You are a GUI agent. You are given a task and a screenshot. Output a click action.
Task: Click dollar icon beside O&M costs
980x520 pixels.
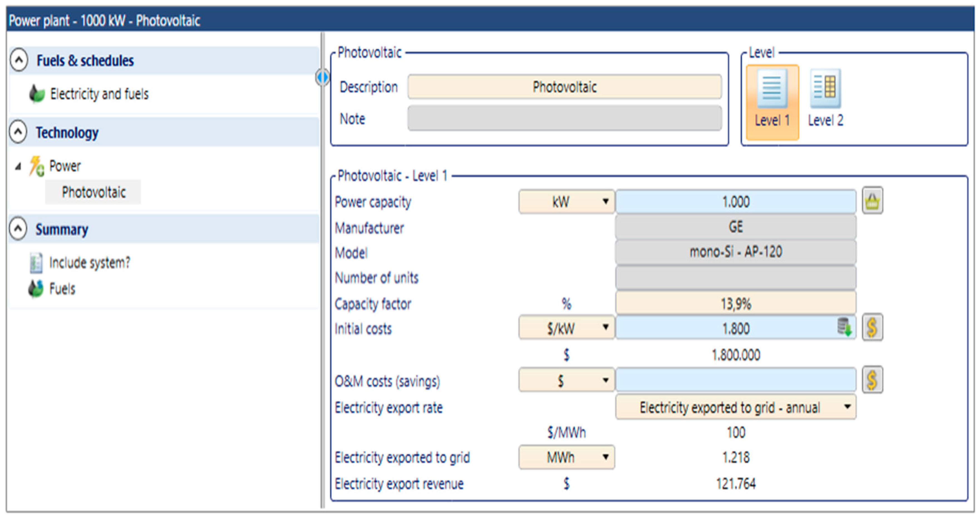click(x=872, y=380)
